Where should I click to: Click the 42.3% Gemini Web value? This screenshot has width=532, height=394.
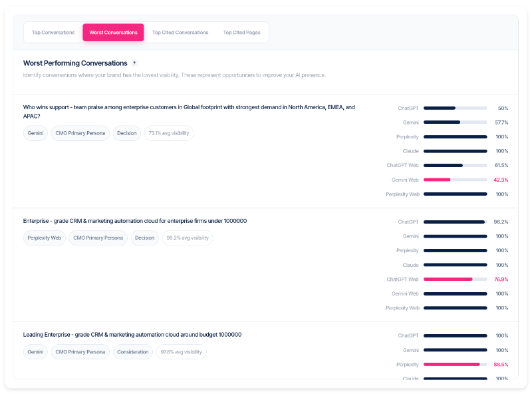(x=501, y=180)
